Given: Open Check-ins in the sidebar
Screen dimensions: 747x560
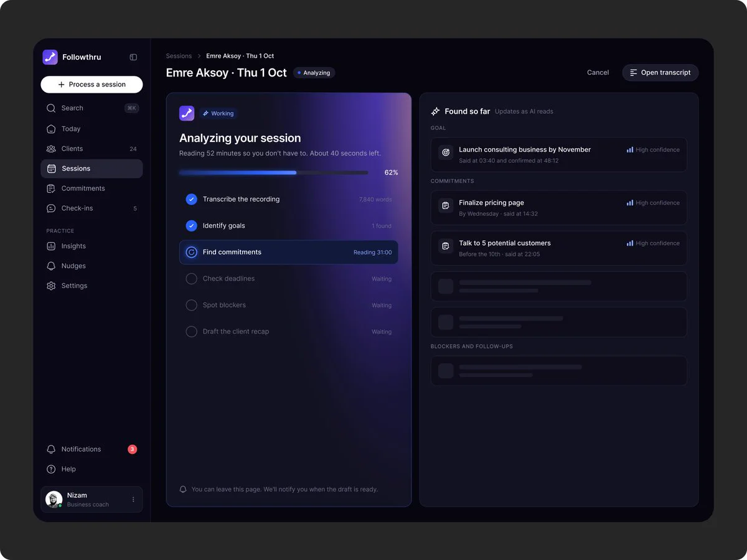Looking at the screenshot, I should click(92, 208).
